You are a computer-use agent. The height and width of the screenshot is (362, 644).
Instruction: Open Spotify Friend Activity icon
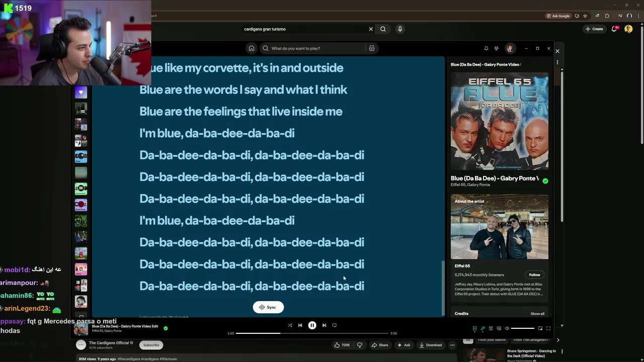pyautogui.click(x=496, y=48)
